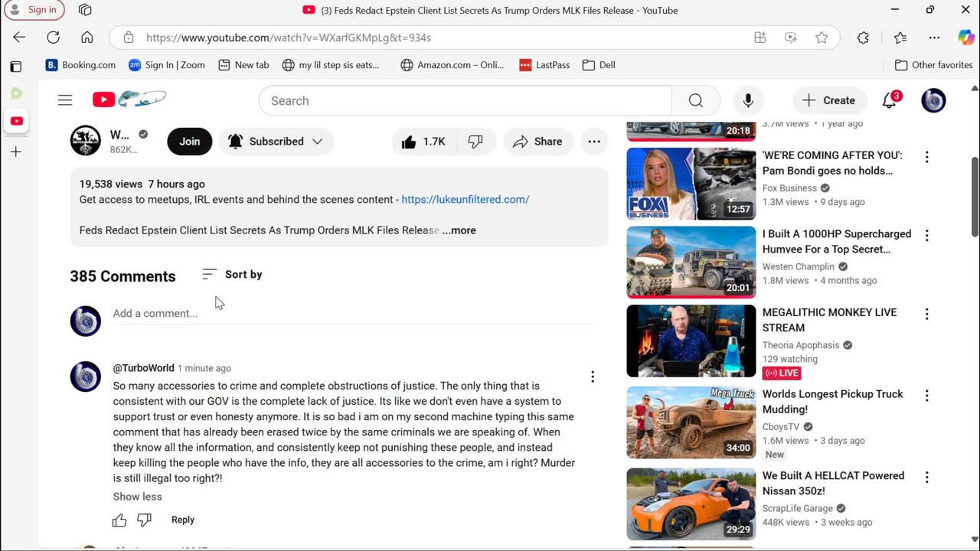Viewport: 980px width, 551px height.
Task: Open menu for HELLCAT Powered Nissan 350z video
Action: pos(927,478)
